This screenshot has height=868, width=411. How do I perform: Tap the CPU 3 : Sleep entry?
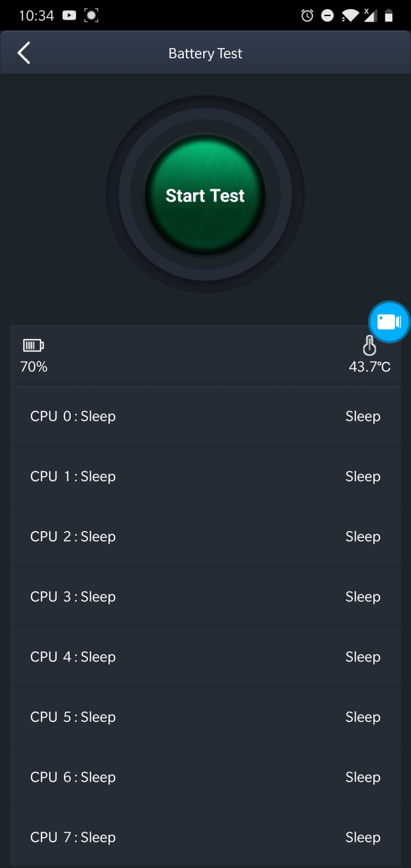coord(205,597)
